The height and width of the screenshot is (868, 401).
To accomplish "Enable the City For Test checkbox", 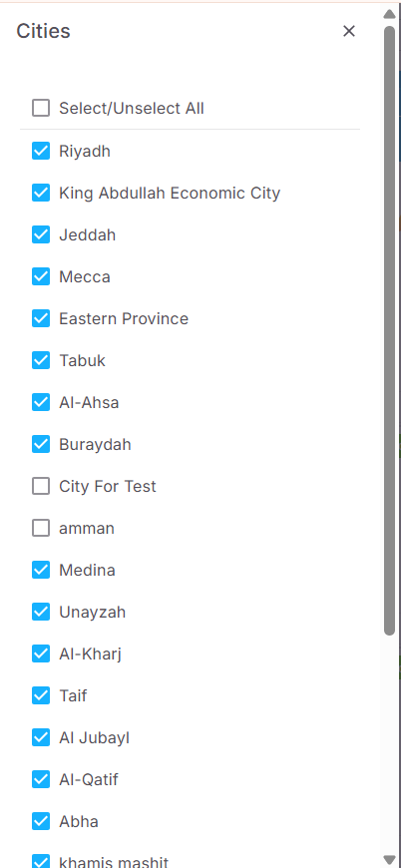I will pos(41,486).
